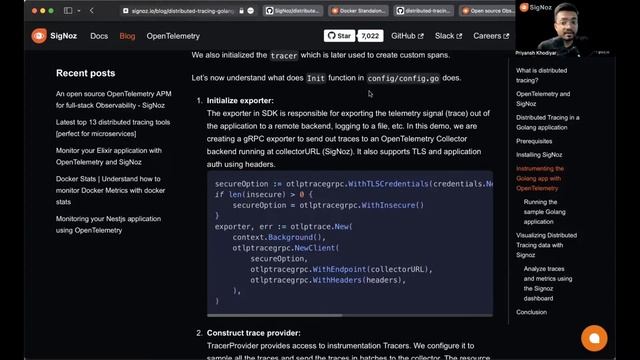Jump to Prerequisites section
Viewport: 640px width, 360px height.
click(534, 141)
